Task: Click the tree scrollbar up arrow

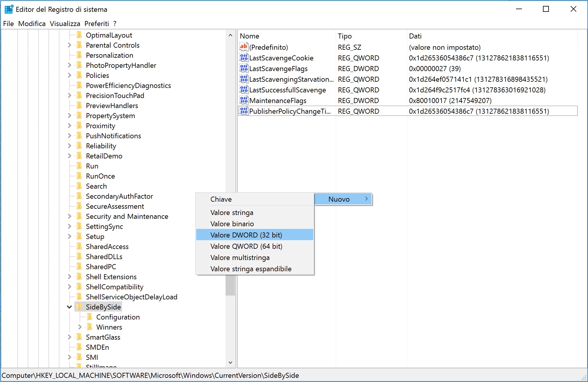Action: (230, 35)
